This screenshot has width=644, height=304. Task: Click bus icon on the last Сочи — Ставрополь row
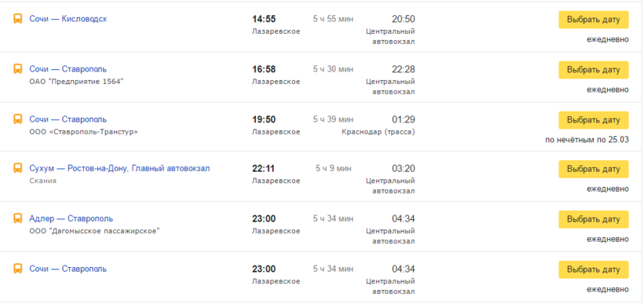coord(17,269)
